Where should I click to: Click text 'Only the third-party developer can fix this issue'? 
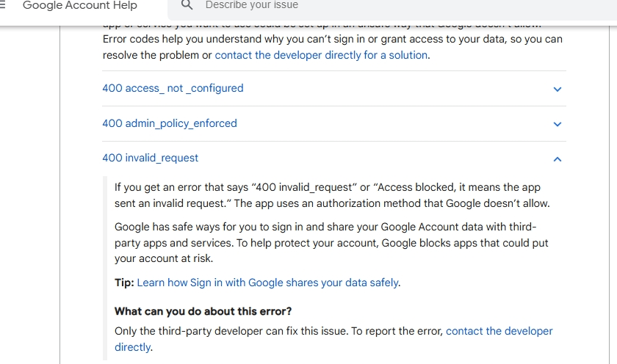click(231, 332)
